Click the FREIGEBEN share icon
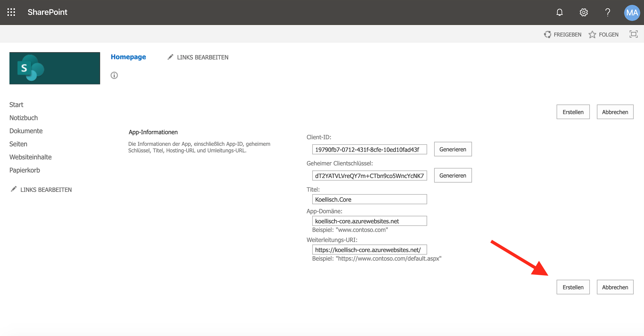The width and height of the screenshot is (644, 336). [547, 34]
